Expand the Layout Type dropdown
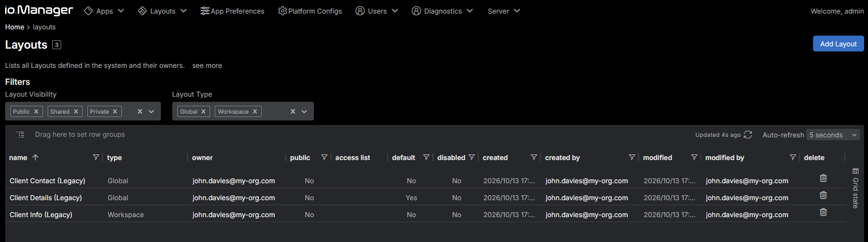 point(304,111)
